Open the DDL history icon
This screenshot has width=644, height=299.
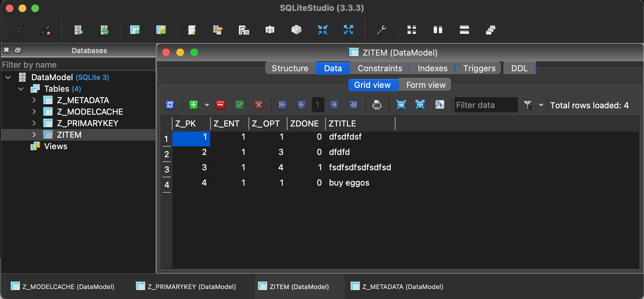point(218,30)
